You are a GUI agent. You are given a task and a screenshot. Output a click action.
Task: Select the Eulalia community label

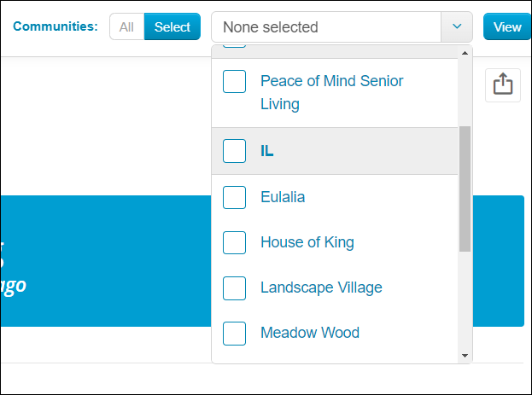click(x=283, y=197)
